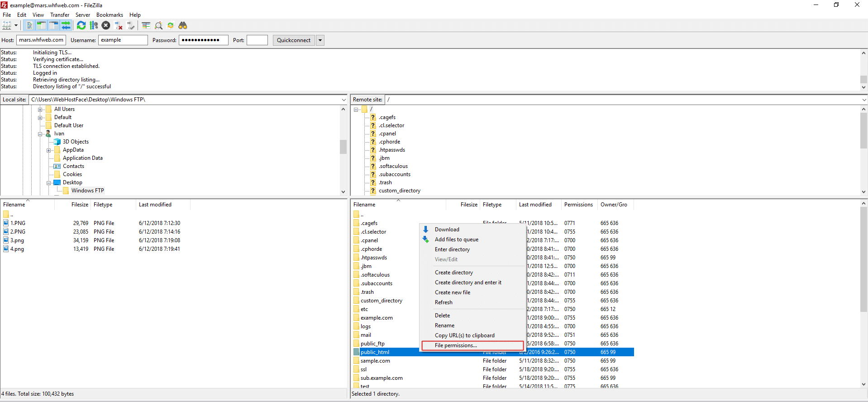Click the Host input field
This screenshot has width=868, height=402.
[x=41, y=40]
